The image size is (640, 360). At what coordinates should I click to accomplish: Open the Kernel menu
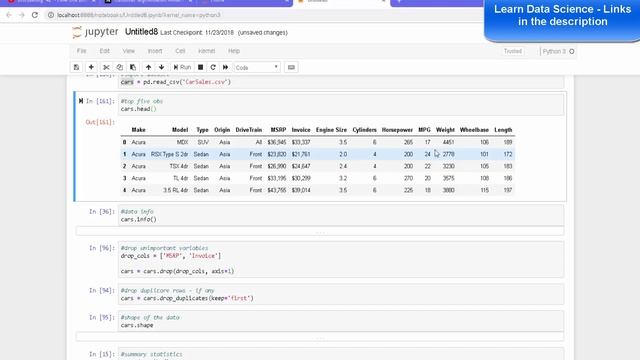tap(207, 51)
